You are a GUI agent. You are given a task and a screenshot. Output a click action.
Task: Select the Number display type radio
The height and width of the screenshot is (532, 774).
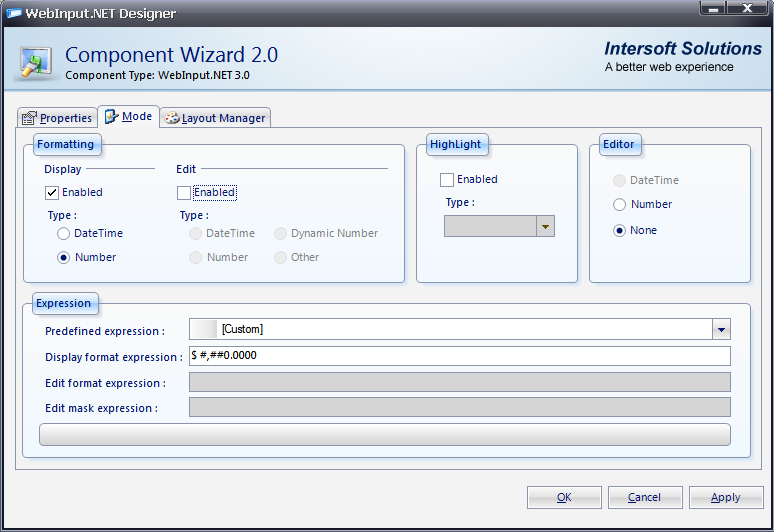click(x=64, y=257)
